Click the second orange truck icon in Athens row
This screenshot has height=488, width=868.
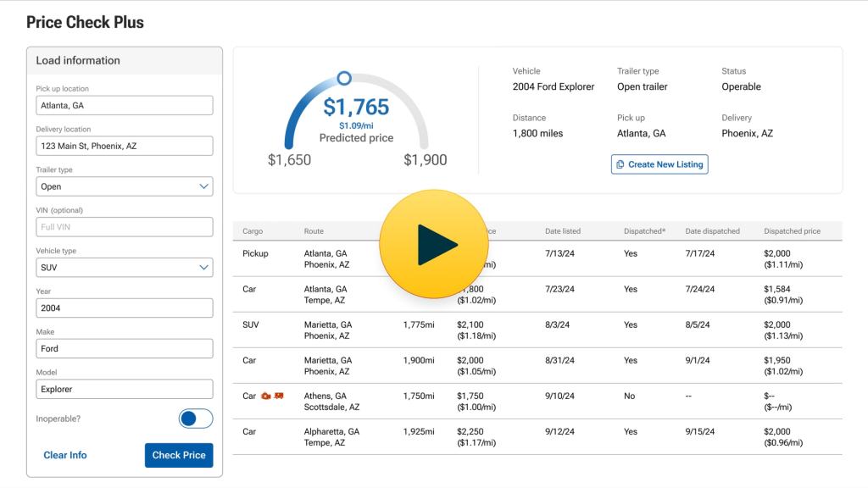[278, 396]
